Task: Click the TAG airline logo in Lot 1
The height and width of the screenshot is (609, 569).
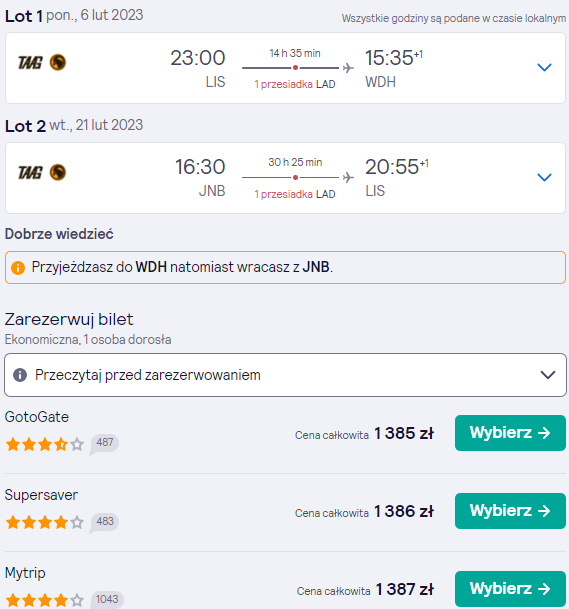Action: pos(42,63)
